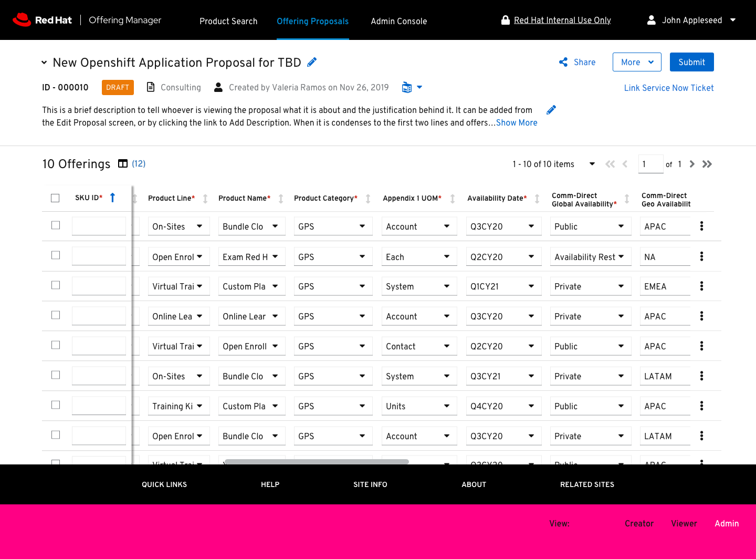Open the Admin Console tab
This screenshot has width=756, height=559.
pyautogui.click(x=398, y=21)
